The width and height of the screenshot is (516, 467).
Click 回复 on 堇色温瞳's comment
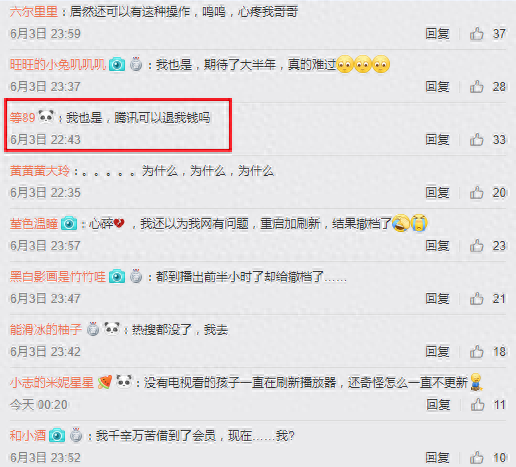(437, 246)
